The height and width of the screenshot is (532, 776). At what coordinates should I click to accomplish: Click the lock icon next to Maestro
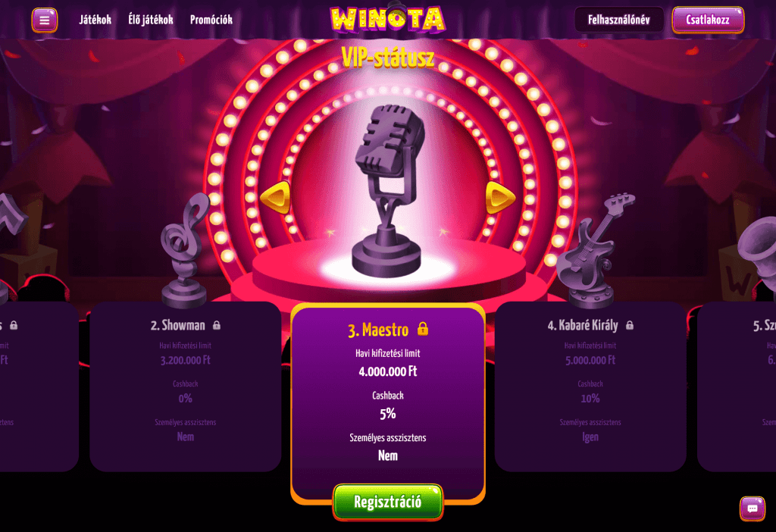pyautogui.click(x=423, y=329)
